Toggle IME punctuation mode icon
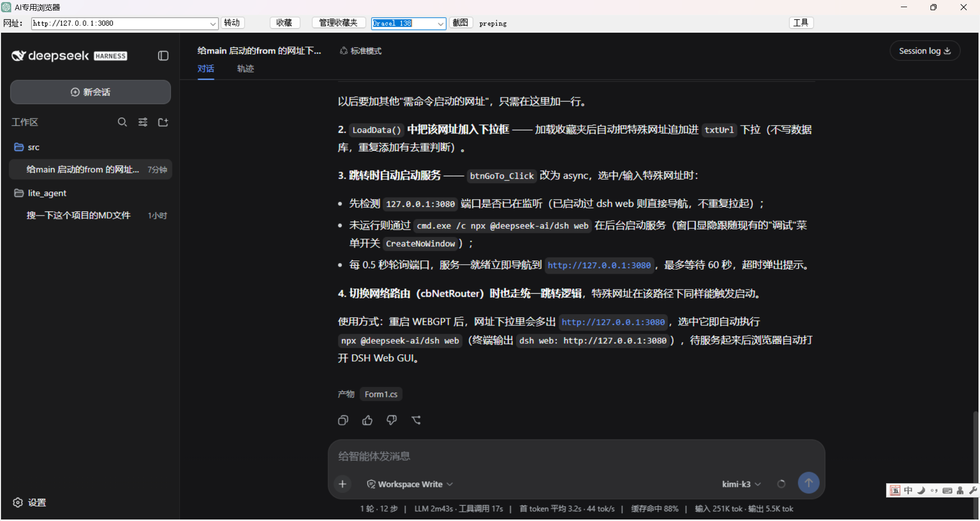 (934, 491)
